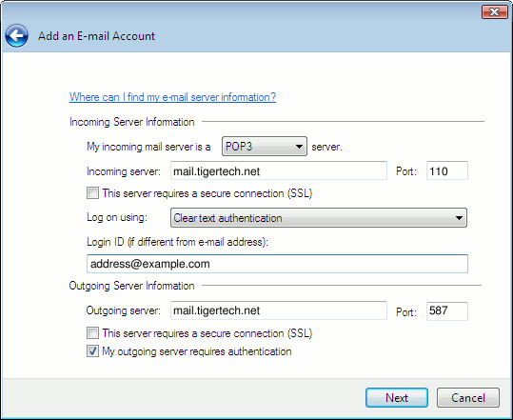This screenshot has width=513, height=420.
Task: Open the 'Where can I find my e-mail server information?' link
Action: [x=173, y=97]
